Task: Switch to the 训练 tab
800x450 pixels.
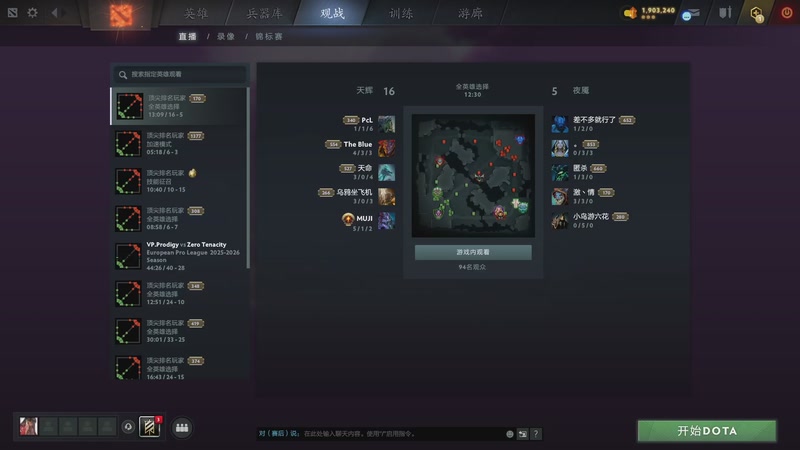Action: (401, 13)
